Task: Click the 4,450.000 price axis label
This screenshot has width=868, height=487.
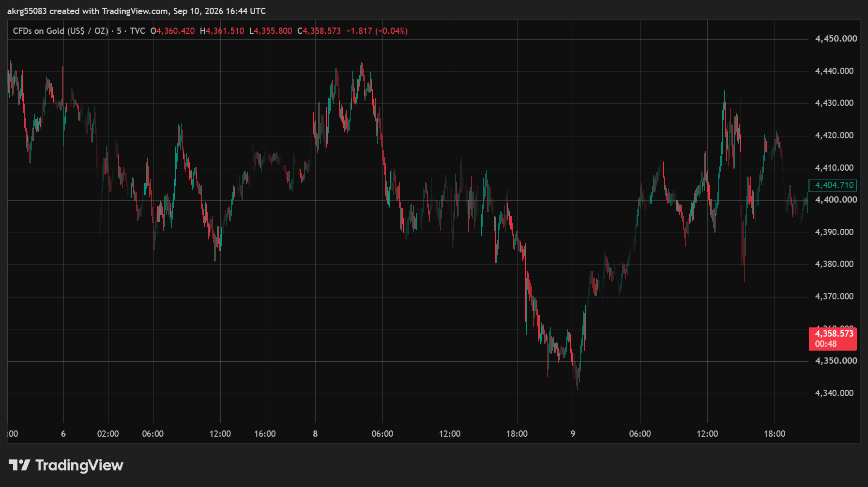Action: click(836, 39)
